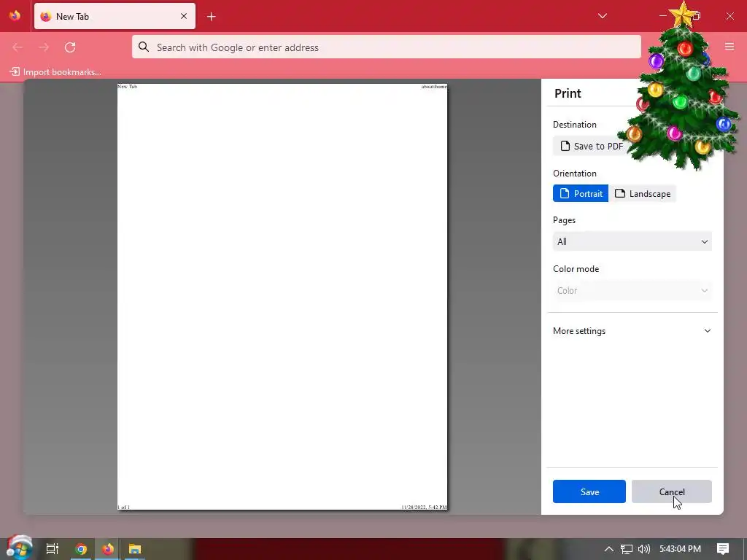This screenshot has width=747, height=560.
Task: Click the volume speaker tray icon
Action: (643, 549)
